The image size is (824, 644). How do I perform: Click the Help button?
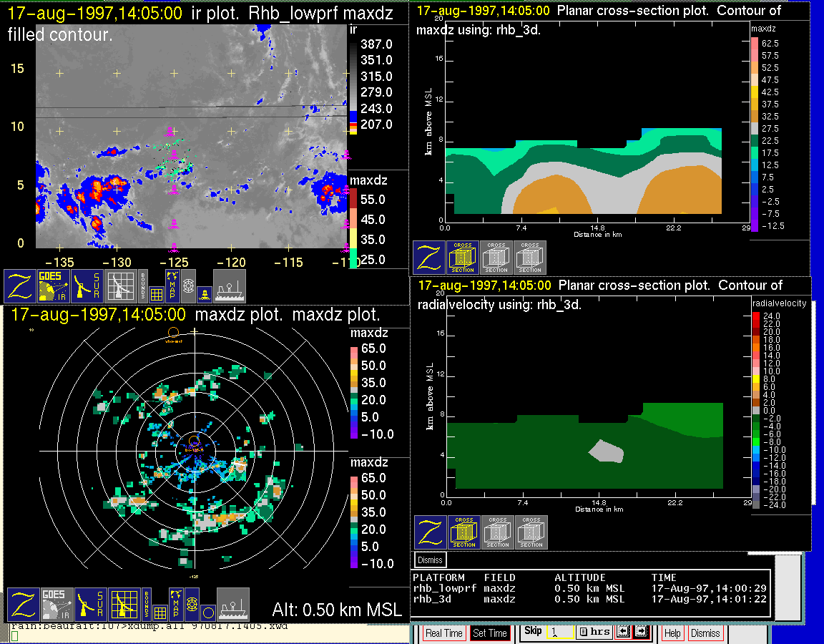click(x=672, y=633)
